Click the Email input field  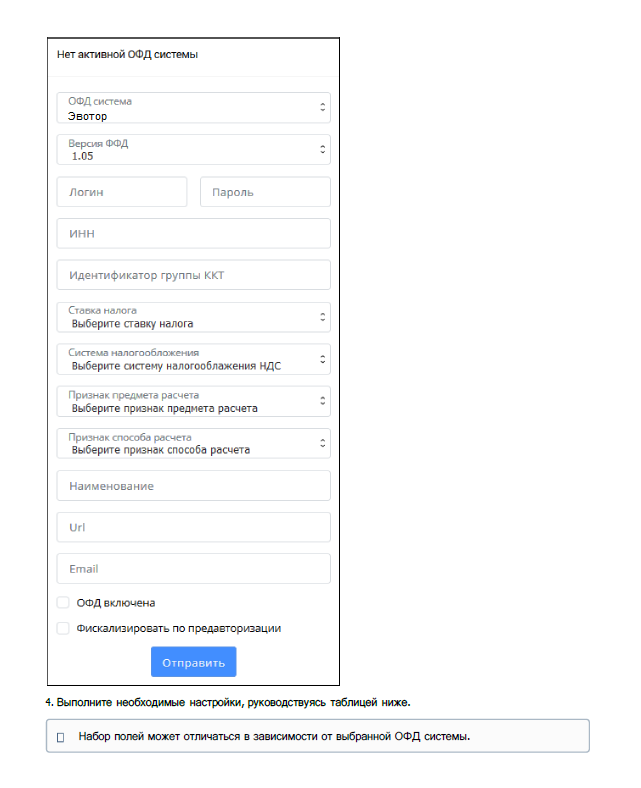[x=193, y=569]
